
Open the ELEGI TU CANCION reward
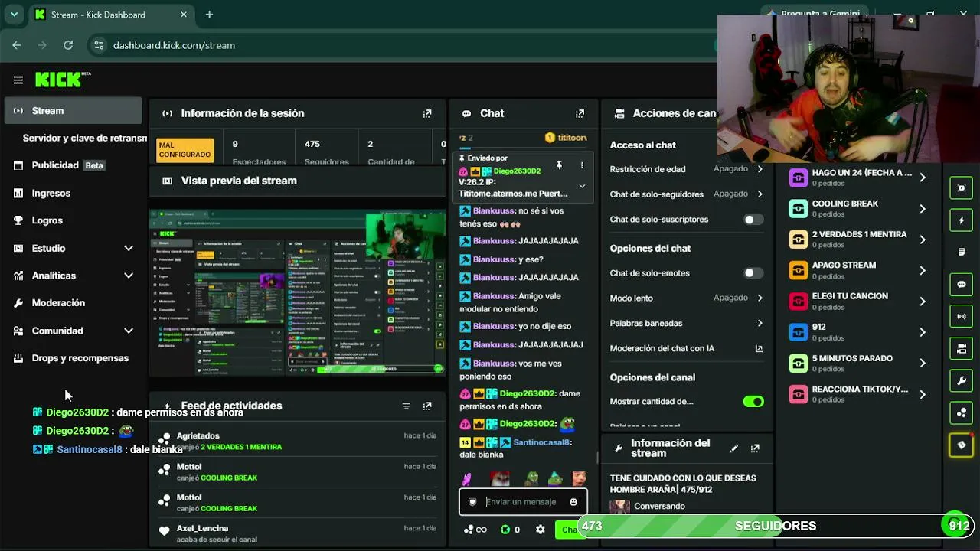pyautogui.click(x=857, y=301)
